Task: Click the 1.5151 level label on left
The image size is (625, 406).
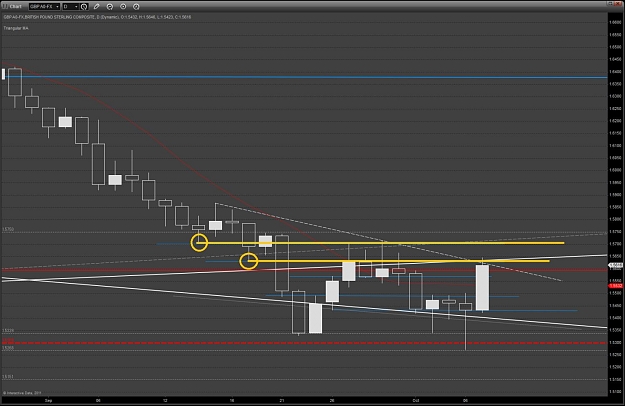Action: (x=8, y=376)
